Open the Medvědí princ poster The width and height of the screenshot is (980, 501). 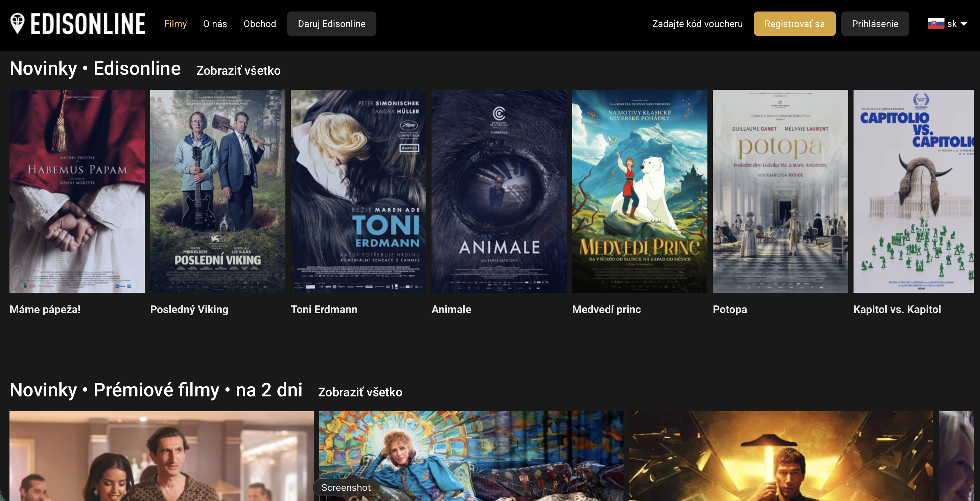click(639, 191)
